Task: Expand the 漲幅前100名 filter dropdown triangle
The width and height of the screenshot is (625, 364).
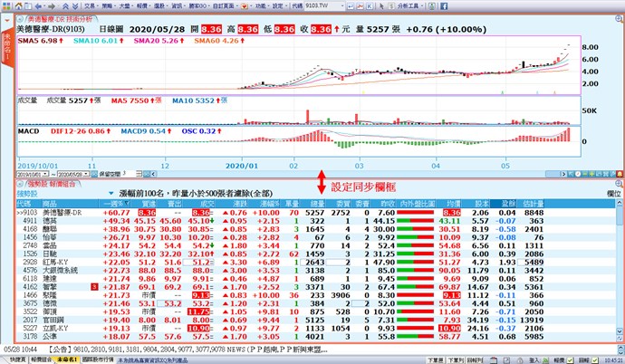Action: (111, 194)
